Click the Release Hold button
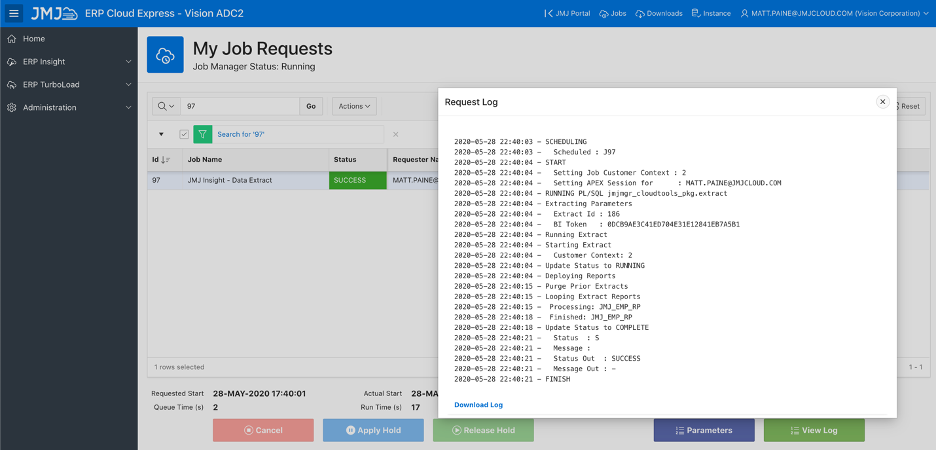This screenshot has height=450, width=936. (483, 430)
